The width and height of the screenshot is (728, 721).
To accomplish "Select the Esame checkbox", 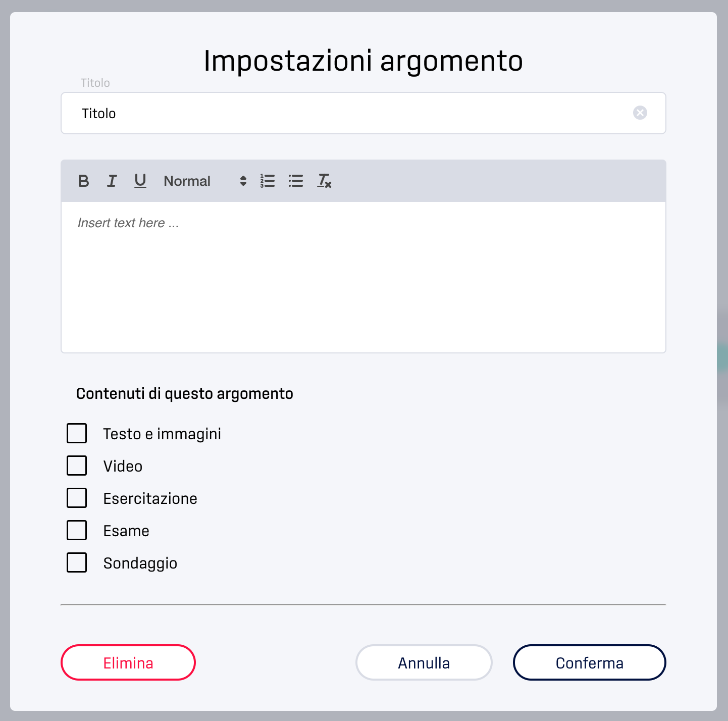I will coord(77,530).
